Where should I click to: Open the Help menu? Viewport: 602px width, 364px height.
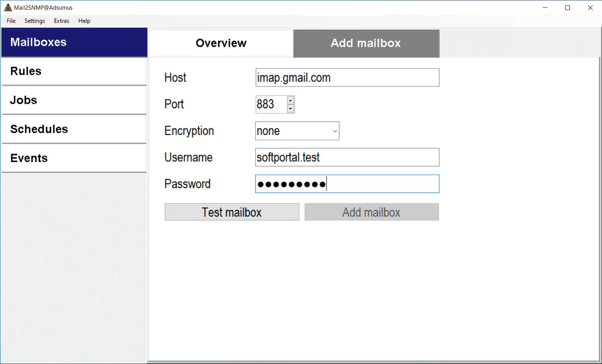84,21
